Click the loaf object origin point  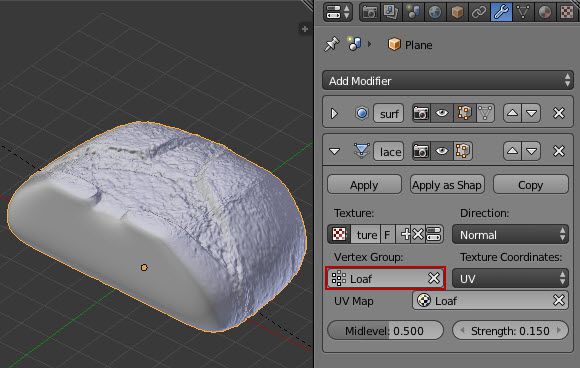144,267
